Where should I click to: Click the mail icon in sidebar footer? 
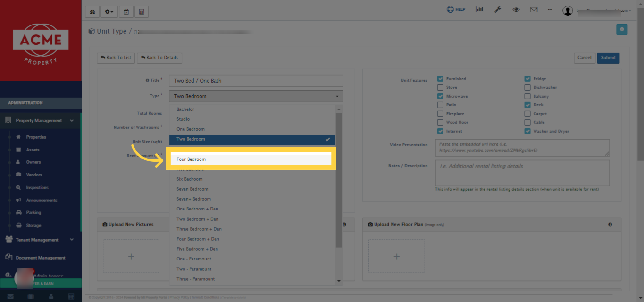click(10, 297)
